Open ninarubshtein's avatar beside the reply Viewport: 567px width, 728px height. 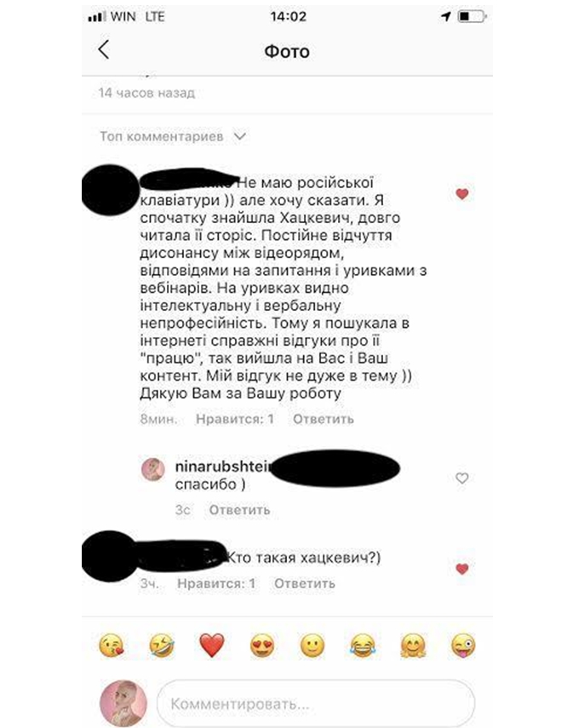pyautogui.click(x=153, y=470)
